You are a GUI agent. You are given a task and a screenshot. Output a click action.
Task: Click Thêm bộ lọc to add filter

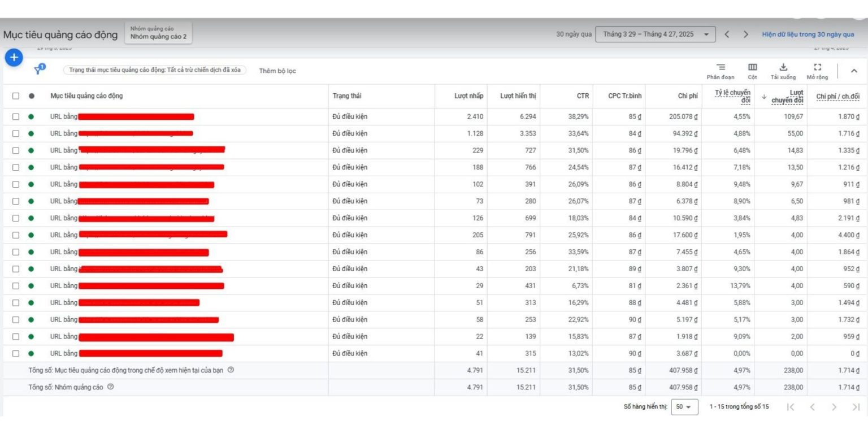click(277, 71)
